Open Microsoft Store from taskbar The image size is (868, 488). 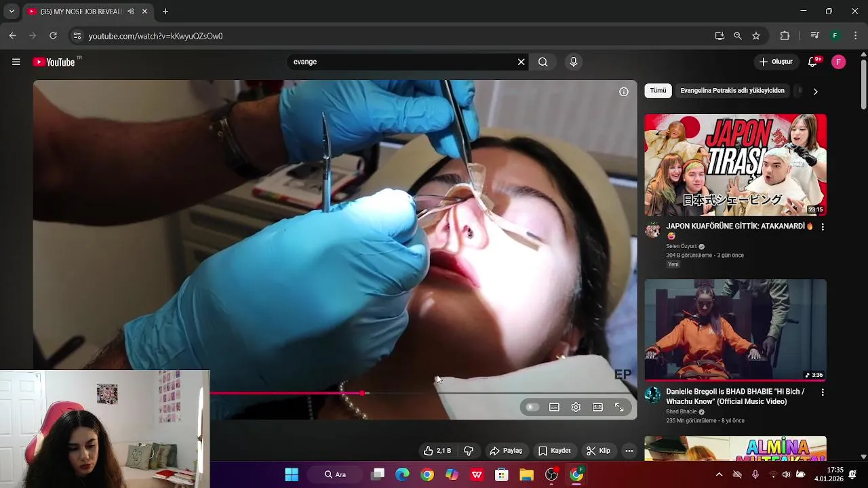[502, 474]
